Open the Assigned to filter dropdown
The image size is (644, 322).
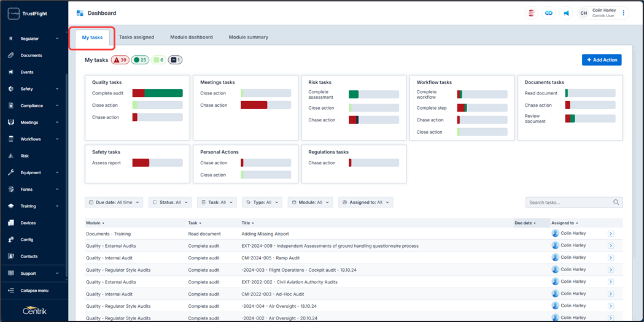click(x=365, y=202)
